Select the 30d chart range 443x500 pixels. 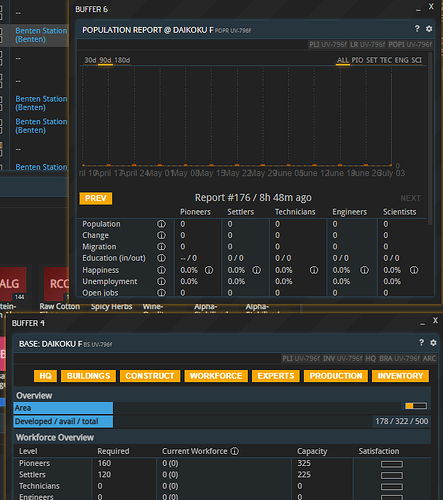tap(90, 60)
